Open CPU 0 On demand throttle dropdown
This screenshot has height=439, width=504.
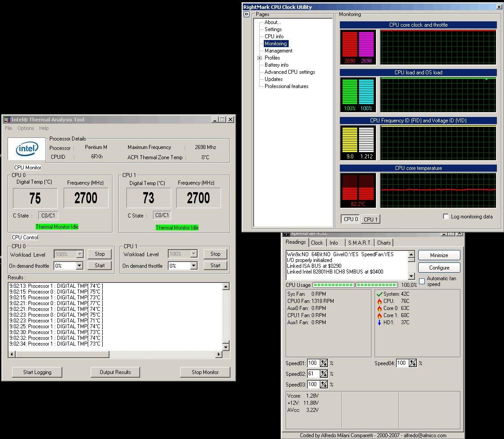(79, 266)
